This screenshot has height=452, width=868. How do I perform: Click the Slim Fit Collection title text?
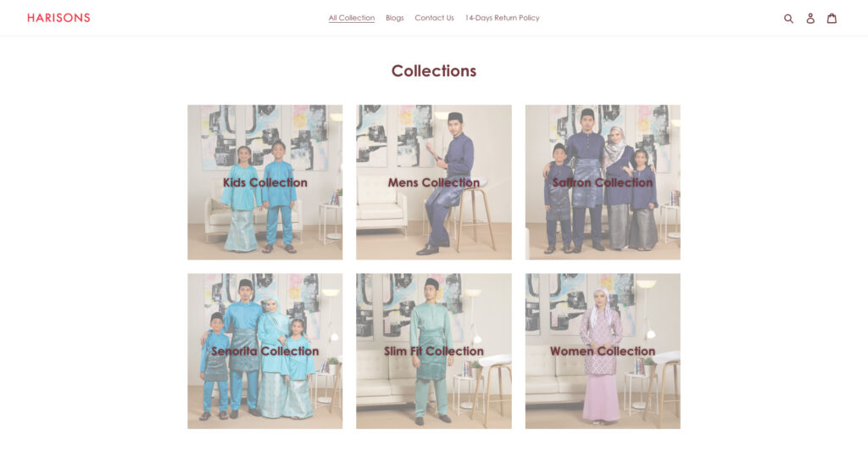(x=434, y=351)
